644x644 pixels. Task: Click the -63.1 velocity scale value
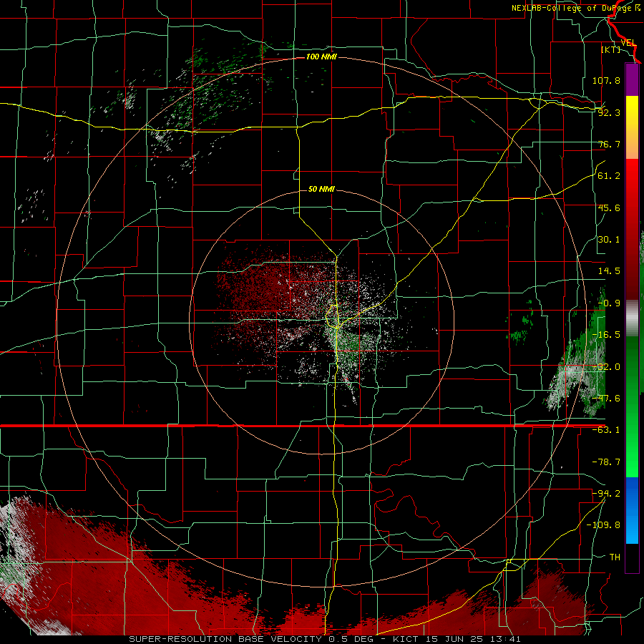click(x=606, y=430)
